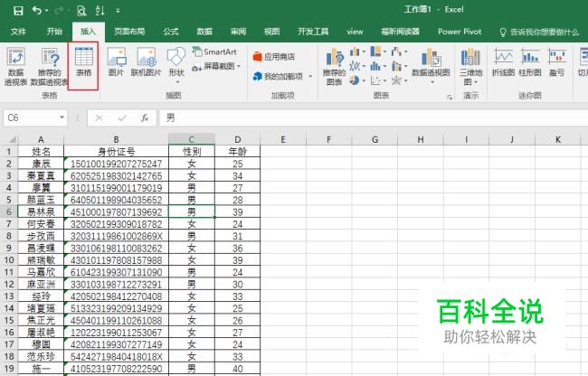
Task: Switch to the 开发工具 Developer tab
Action: tap(313, 32)
